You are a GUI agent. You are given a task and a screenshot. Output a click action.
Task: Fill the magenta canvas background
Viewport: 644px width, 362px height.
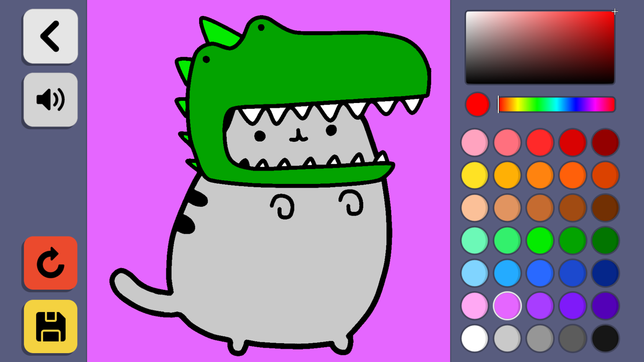point(126,126)
